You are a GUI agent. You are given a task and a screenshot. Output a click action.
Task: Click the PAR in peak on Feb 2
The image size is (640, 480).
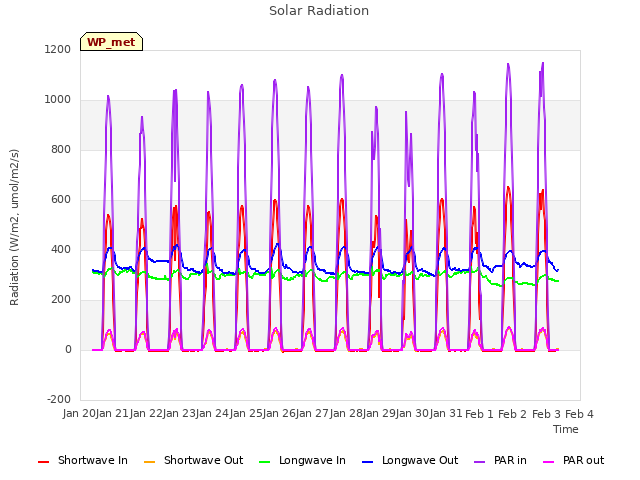(x=508, y=64)
